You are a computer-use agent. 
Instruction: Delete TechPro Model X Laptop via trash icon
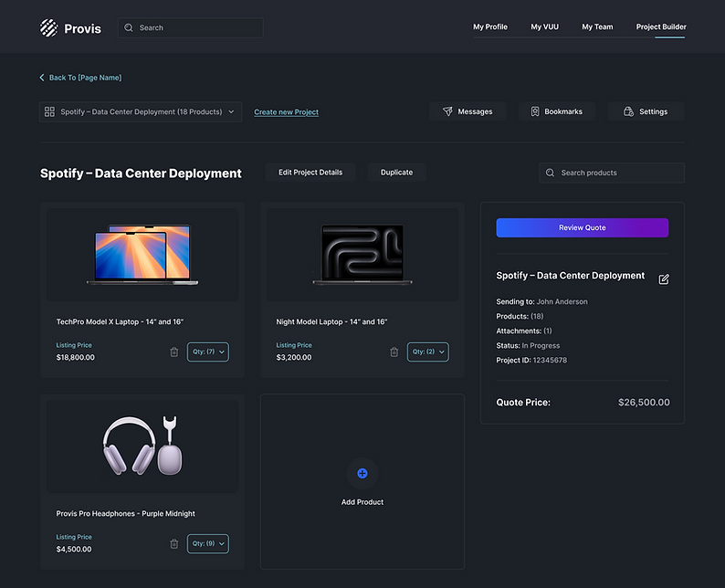(173, 352)
